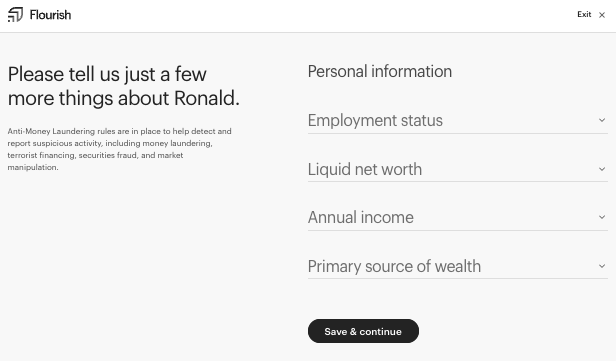Click the Flourish wordmark text
Image resolution: width=616 pixels, height=361 pixels.
pyautogui.click(x=50, y=15)
